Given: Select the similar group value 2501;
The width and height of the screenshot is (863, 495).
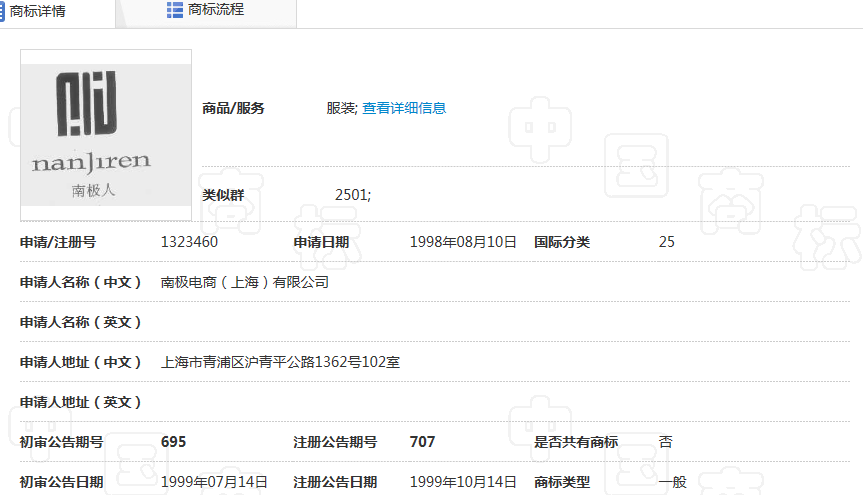Looking at the screenshot, I should 353,195.
